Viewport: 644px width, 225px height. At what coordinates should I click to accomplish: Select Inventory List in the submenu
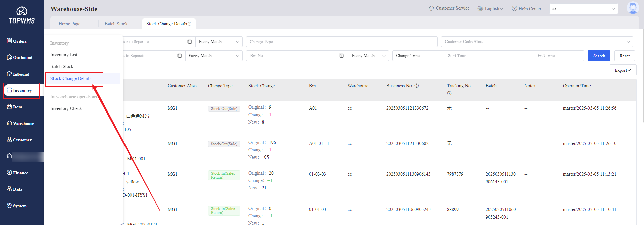click(64, 55)
